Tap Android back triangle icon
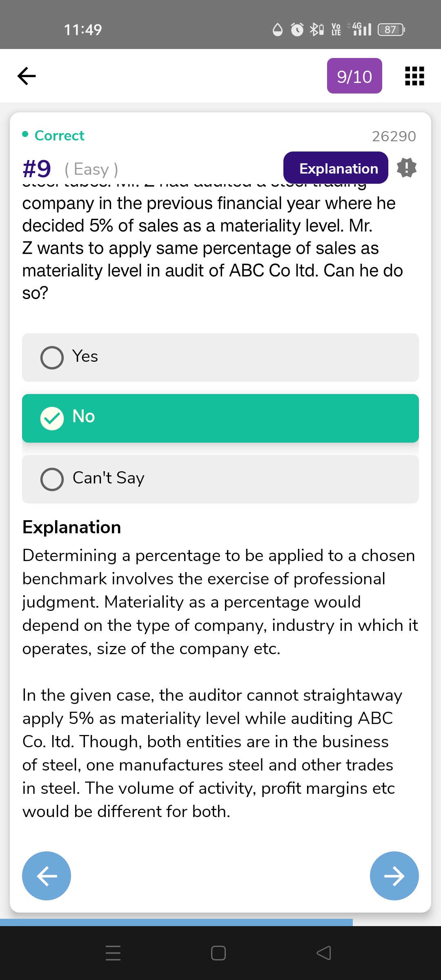Screen dimensions: 441x980 [x=324, y=953]
